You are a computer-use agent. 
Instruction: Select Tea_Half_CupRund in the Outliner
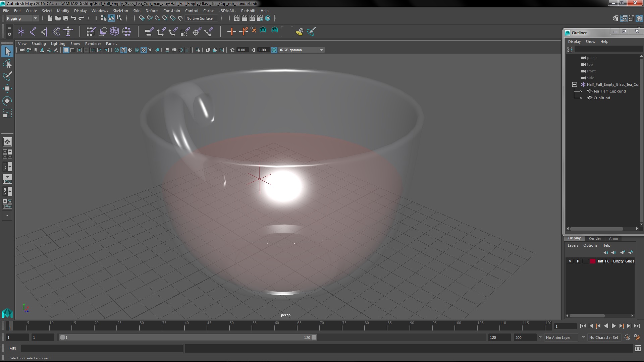609,91
